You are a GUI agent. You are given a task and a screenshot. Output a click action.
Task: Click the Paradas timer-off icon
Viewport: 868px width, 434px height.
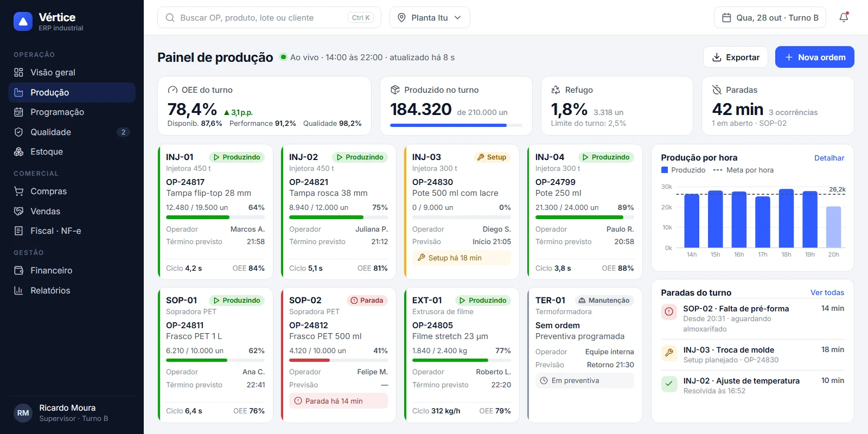point(717,90)
